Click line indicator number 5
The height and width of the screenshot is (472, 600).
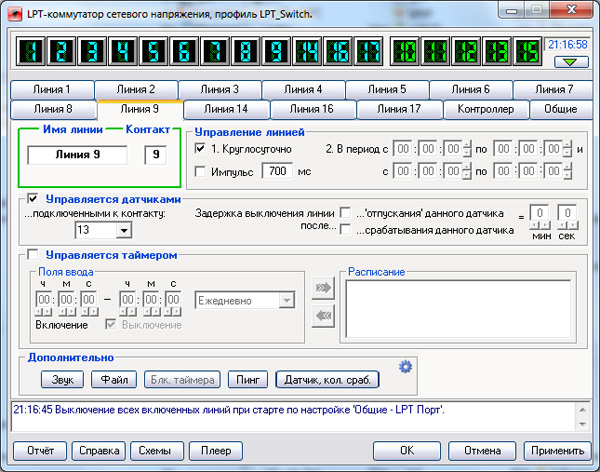[x=153, y=50]
